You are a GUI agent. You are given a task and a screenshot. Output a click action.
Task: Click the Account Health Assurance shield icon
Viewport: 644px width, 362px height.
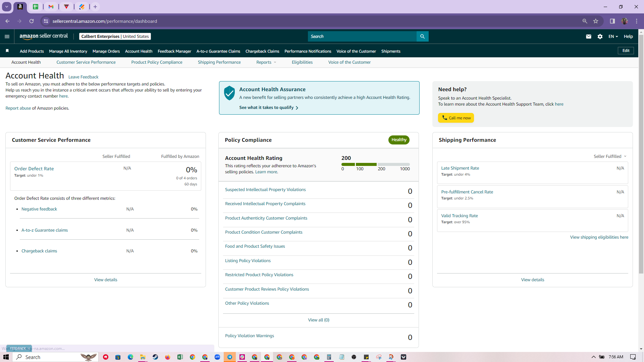click(x=229, y=93)
